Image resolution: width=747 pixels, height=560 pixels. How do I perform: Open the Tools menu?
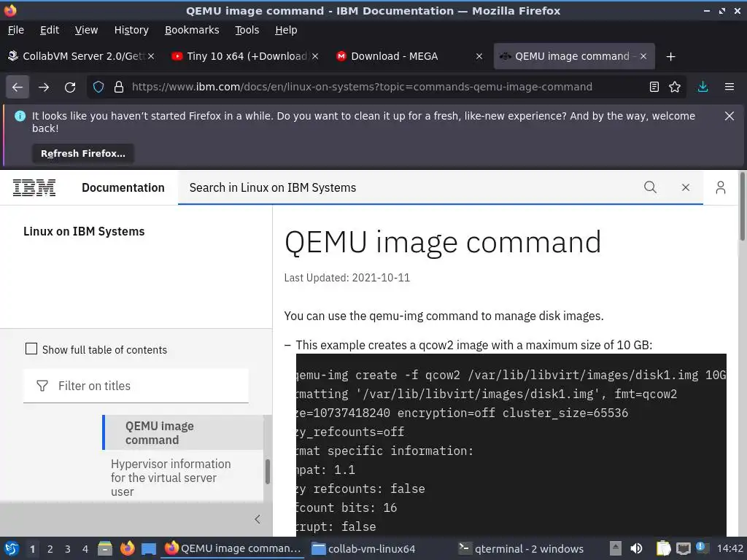(x=247, y=30)
